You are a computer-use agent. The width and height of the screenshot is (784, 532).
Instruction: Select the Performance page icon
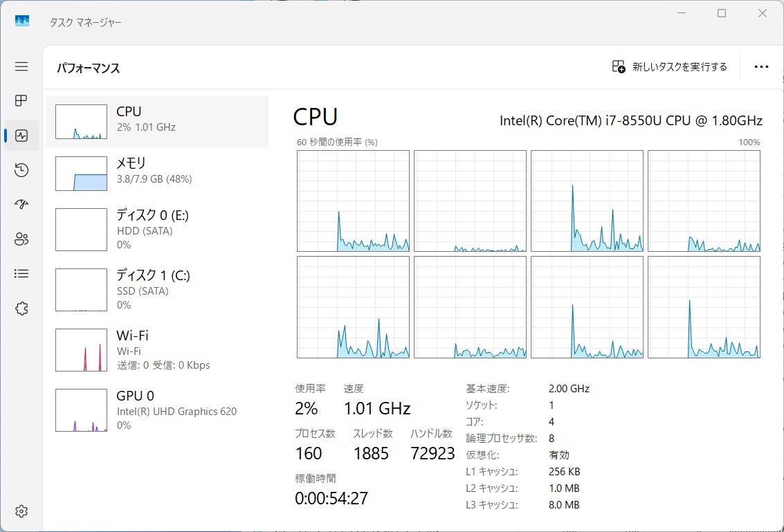tap(21, 136)
